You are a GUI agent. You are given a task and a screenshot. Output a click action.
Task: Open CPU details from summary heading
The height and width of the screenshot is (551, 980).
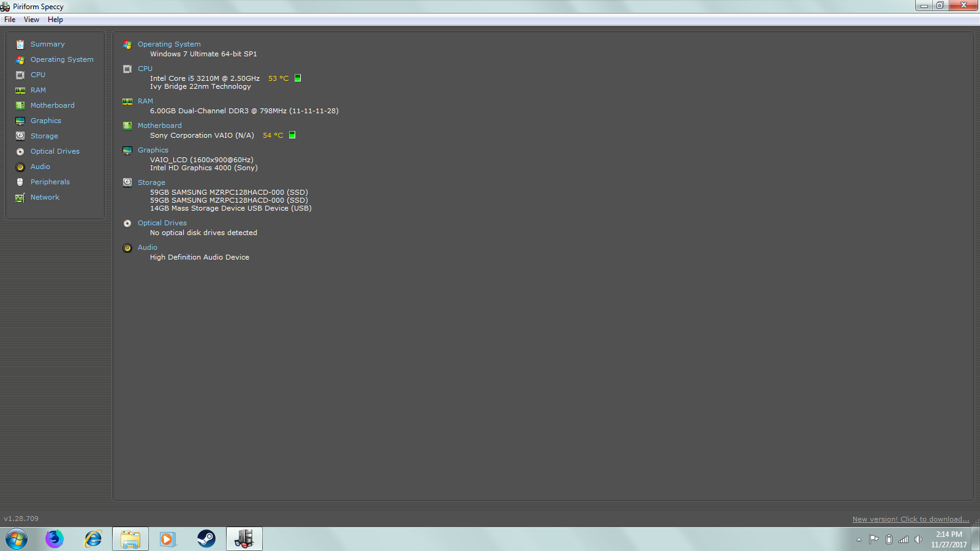tap(145, 69)
